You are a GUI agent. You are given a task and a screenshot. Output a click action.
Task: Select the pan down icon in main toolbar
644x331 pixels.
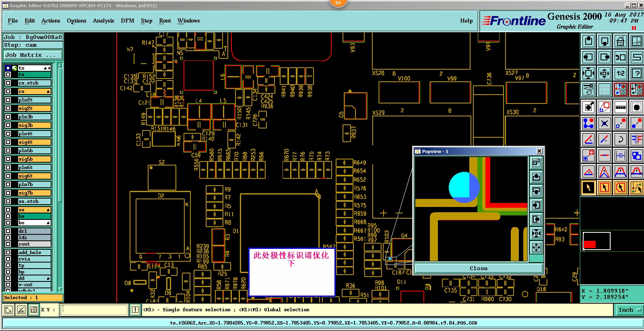point(605,41)
